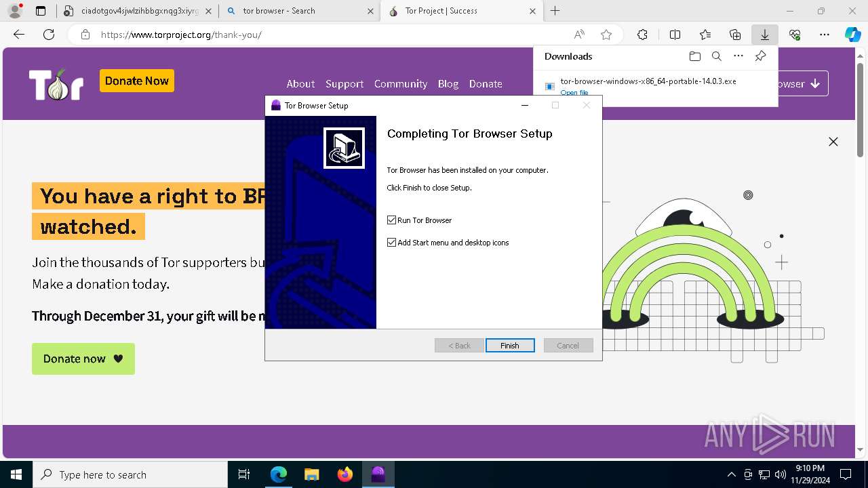The image size is (868, 488).
Task: Open Browser essentials heart icon
Action: coord(795,35)
